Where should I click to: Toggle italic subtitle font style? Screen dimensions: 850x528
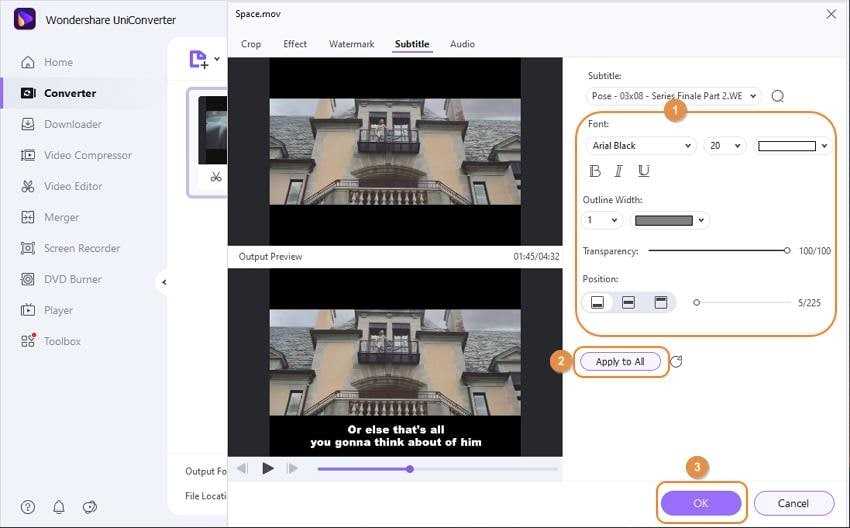(x=619, y=171)
